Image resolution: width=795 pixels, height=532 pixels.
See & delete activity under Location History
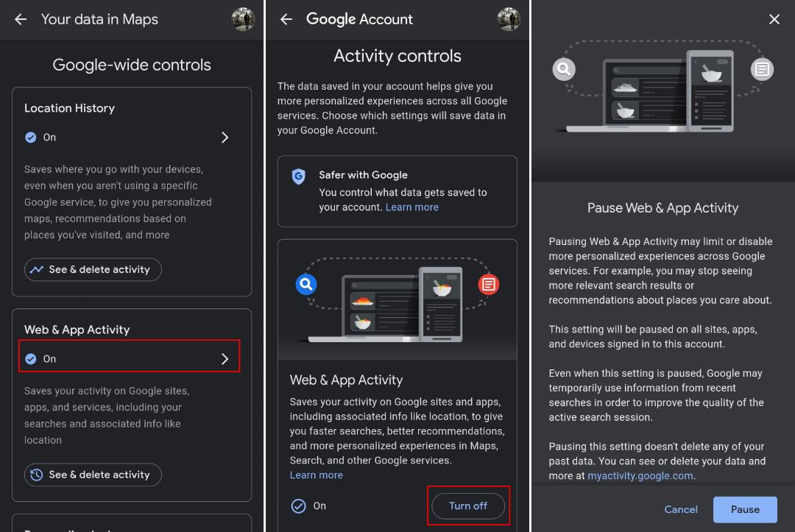[93, 269]
